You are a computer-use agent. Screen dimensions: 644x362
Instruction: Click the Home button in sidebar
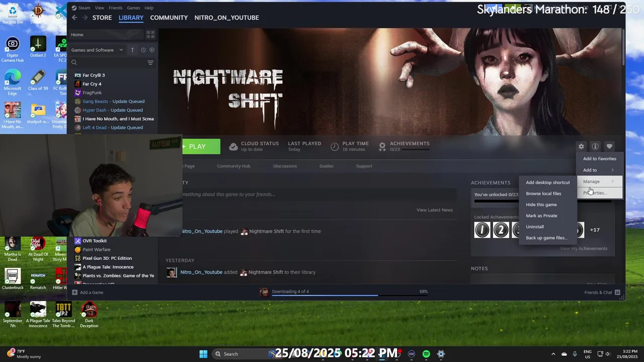coord(106,35)
